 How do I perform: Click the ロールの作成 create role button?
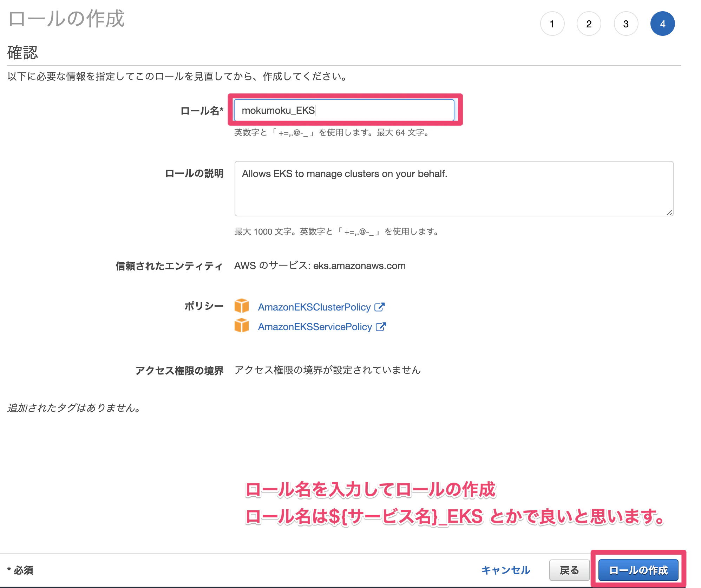(638, 570)
